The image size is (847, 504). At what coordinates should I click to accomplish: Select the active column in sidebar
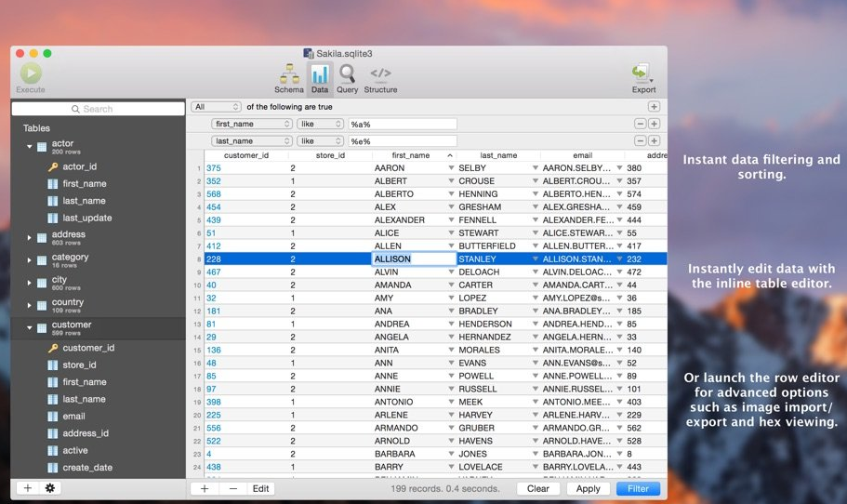[75, 450]
